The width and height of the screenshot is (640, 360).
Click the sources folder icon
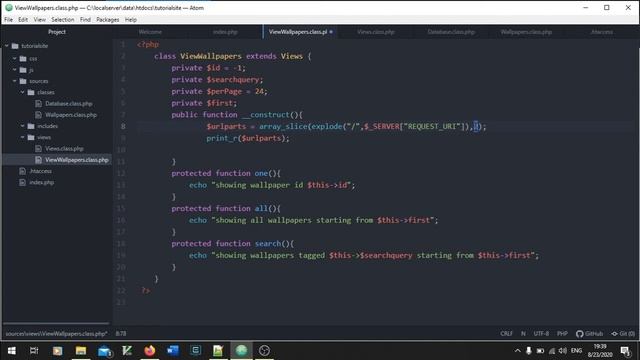(x=23, y=81)
